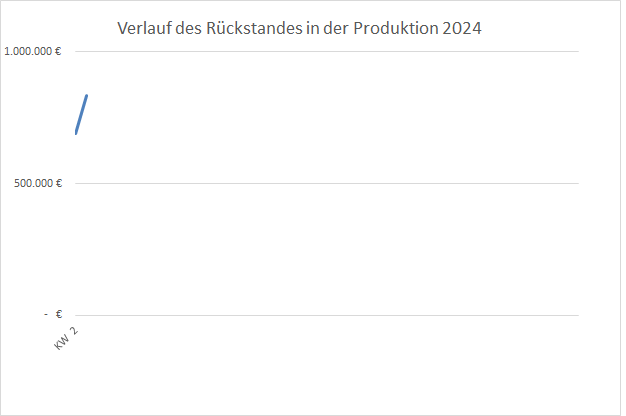Click the word "Verlauf" in the title

pyautogui.click(x=148, y=29)
